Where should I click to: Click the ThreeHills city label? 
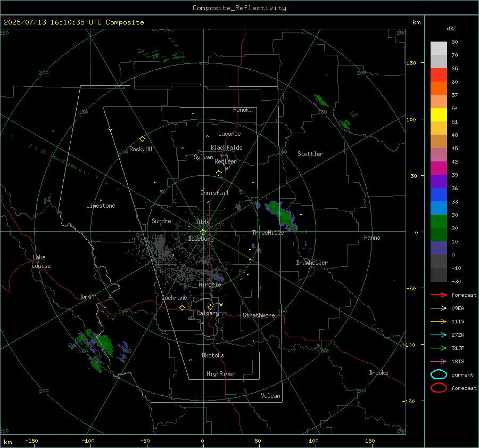point(268,233)
